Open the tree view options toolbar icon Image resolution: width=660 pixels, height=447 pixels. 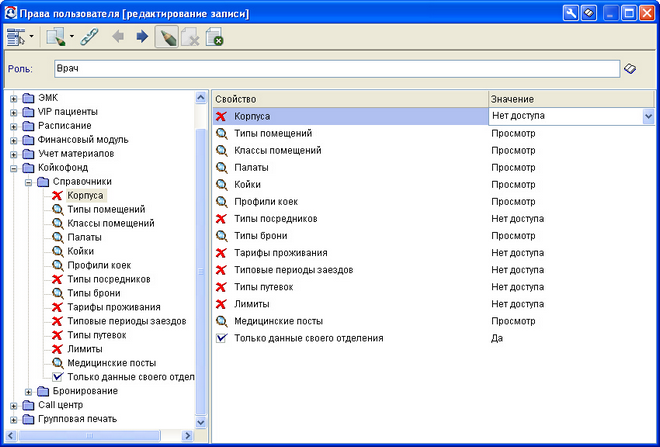pyautogui.click(x=16, y=37)
